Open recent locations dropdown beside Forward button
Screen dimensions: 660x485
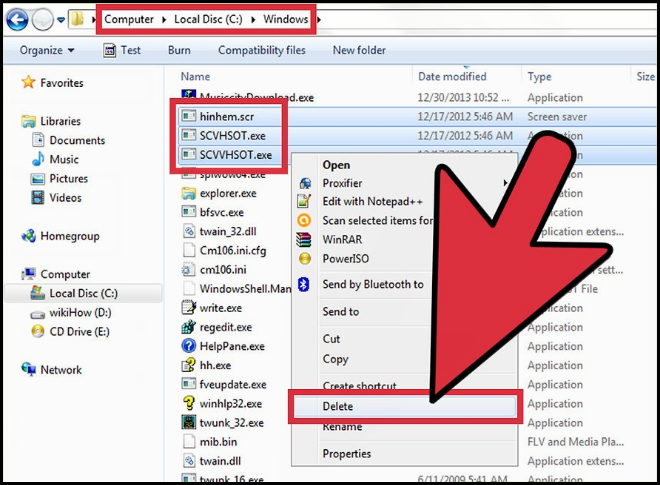click(61, 20)
